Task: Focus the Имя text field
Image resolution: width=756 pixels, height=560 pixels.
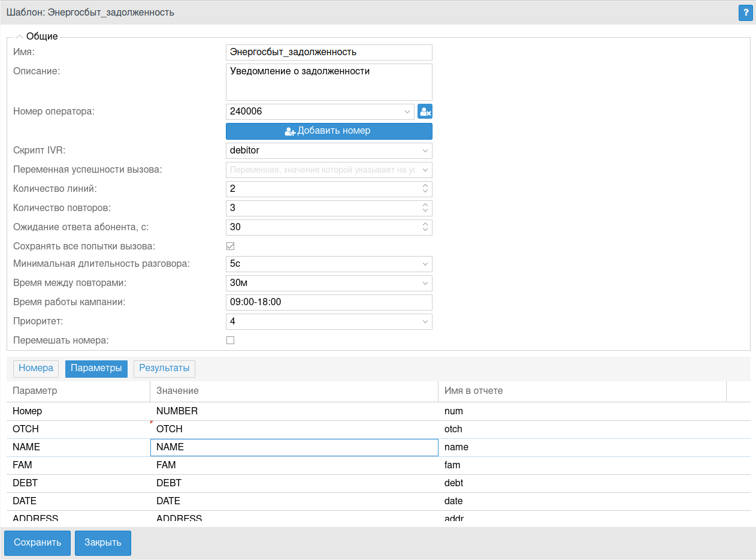Action: 328,52
